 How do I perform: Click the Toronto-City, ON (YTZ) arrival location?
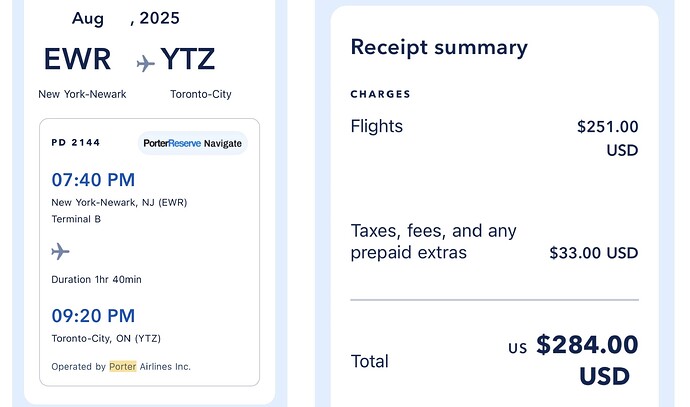pyautogui.click(x=106, y=338)
